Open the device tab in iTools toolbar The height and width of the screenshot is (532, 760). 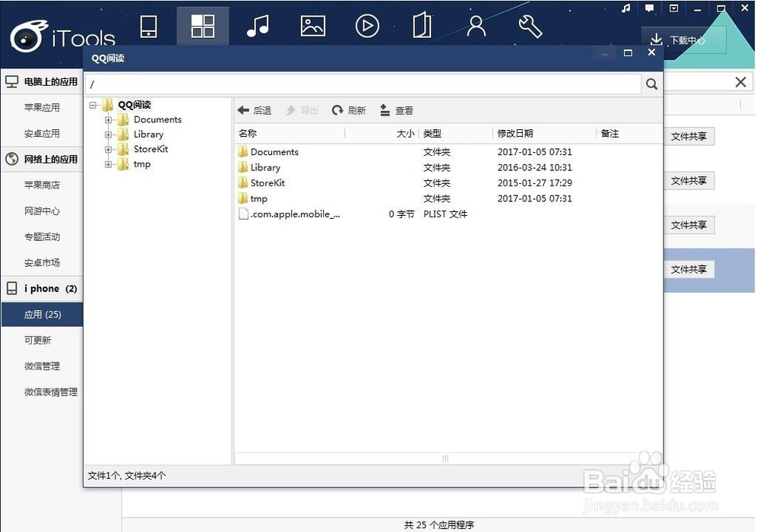[x=148, y=27]
